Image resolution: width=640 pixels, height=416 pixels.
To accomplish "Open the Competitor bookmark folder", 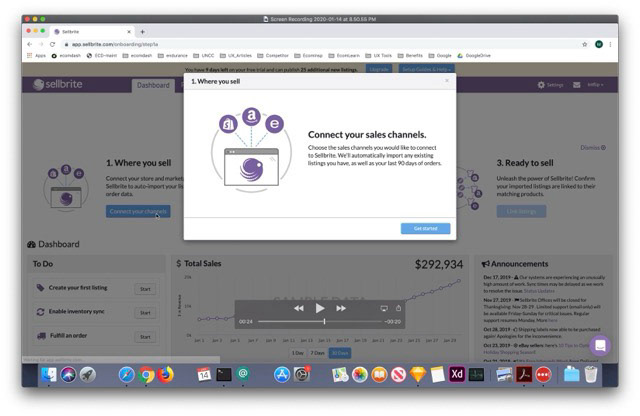I will click(273, 56).
